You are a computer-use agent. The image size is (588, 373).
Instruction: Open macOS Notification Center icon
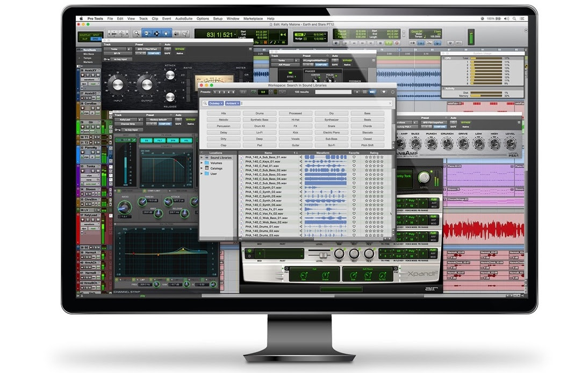point(522,18)
